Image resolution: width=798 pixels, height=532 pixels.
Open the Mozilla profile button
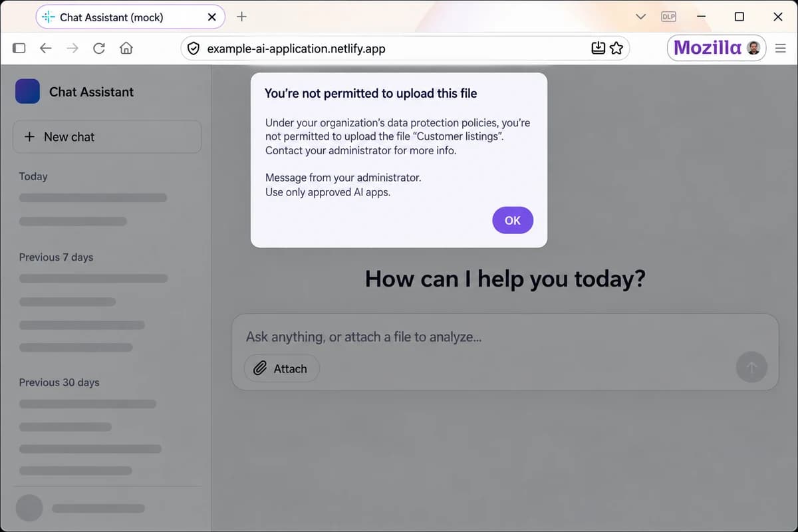tap(717, 48)
